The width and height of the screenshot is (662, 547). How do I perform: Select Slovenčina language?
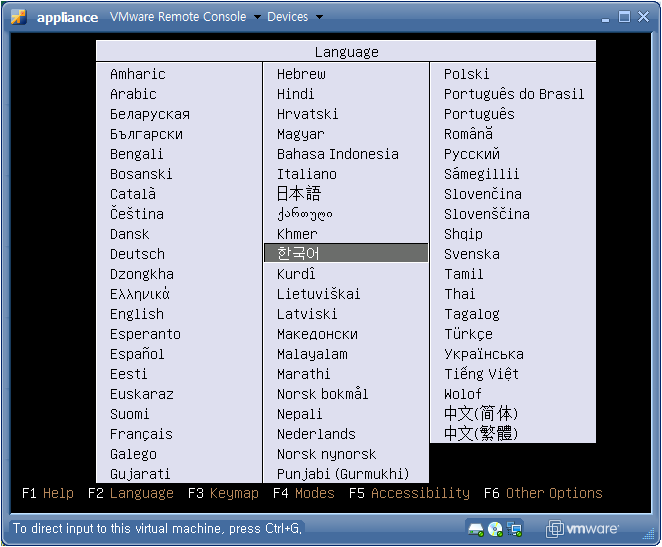482,194
